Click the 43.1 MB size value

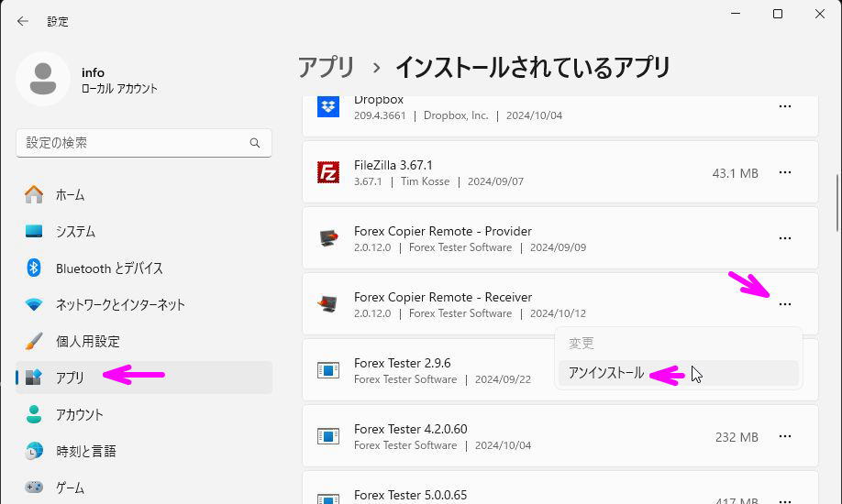coord(735,173)
